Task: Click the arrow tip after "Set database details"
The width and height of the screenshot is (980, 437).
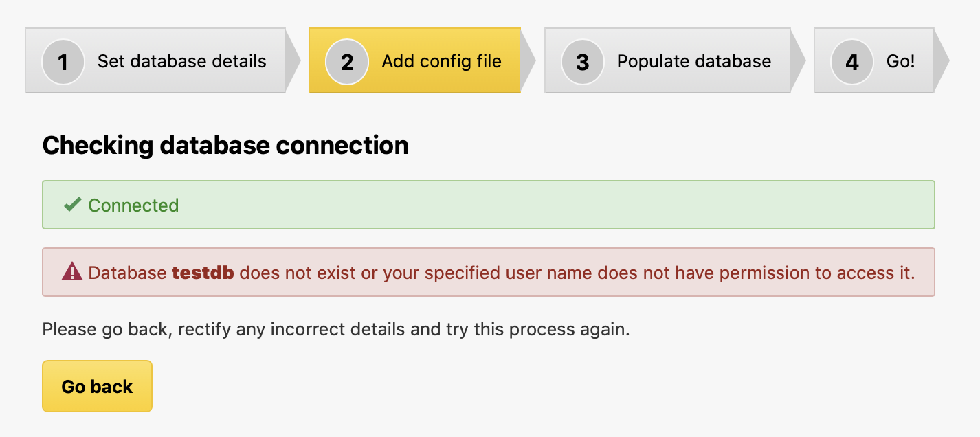Action: click(x=293, y=61)
